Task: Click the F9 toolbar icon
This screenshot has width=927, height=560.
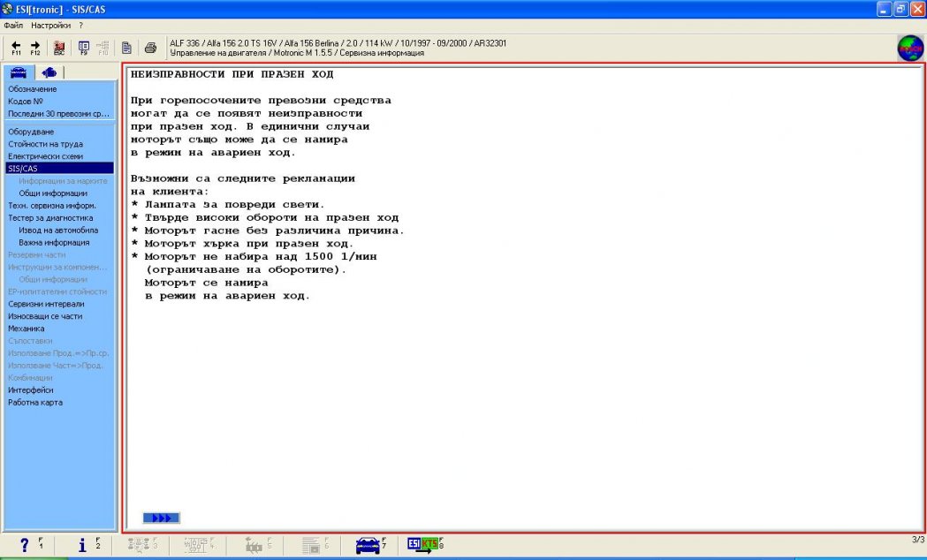Action: click(x=84, y=48)
